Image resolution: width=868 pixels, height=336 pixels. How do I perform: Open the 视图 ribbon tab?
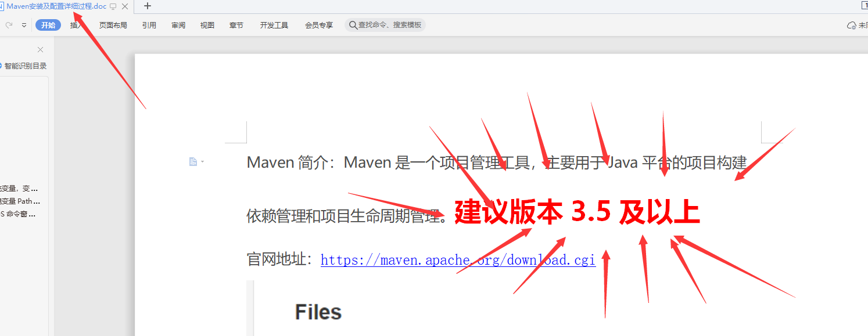pyautogui.click(x=207, y=25)
